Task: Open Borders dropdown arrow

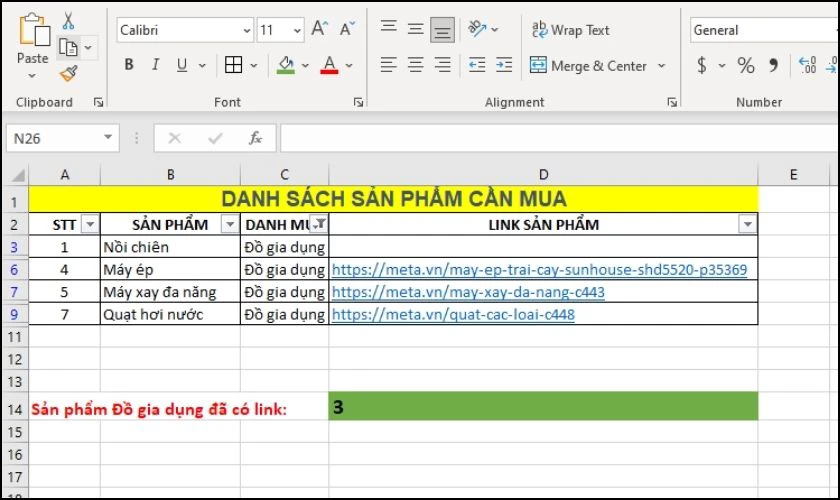Action: (x=254, y=65)
